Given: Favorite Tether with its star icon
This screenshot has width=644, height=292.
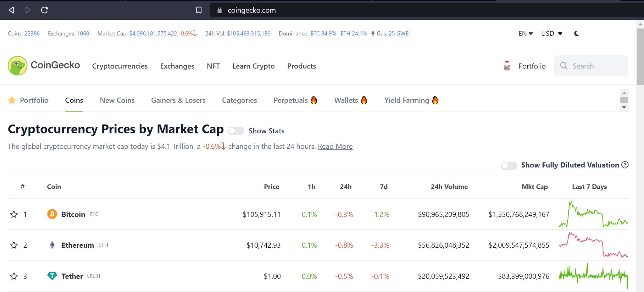Looking at the screenshot, I should pyautogui.click(x=14, y=276).
